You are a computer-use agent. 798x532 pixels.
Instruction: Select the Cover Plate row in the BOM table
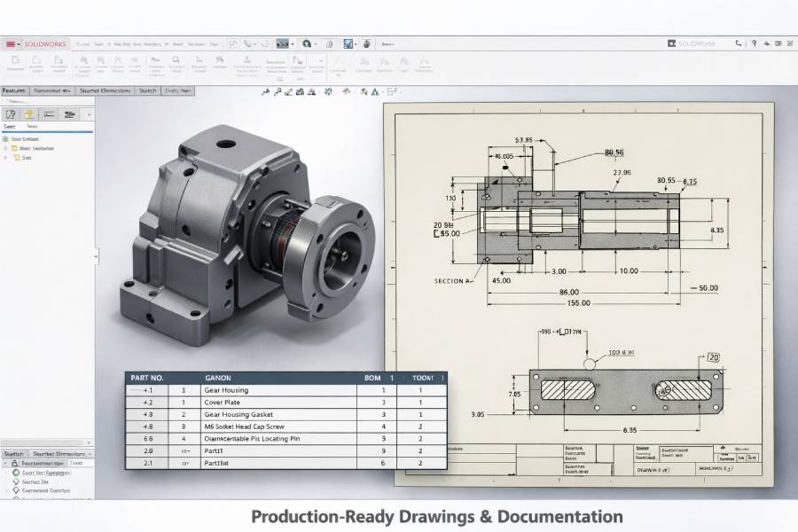(x=286, y=403)
